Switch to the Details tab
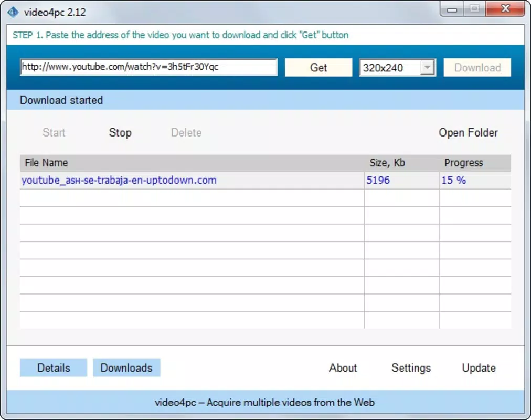 [x=54, y=368]
